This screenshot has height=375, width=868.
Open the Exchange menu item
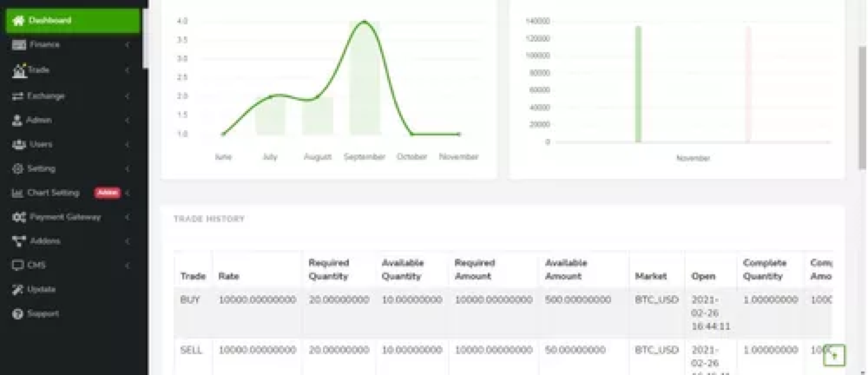click(46, 96)
